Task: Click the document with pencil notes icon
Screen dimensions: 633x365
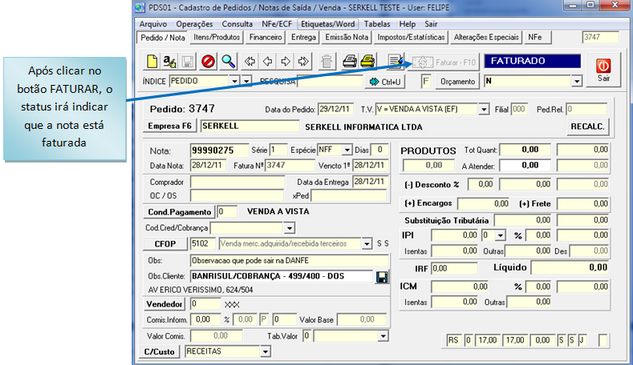Action: click(396, 61)
